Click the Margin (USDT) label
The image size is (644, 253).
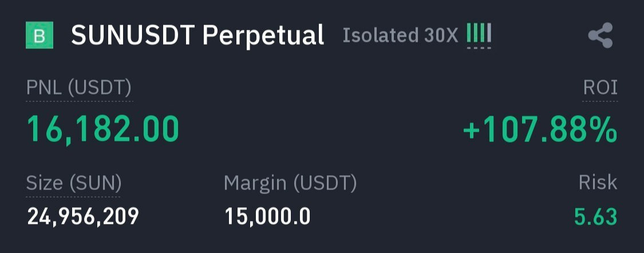[290, 183]
